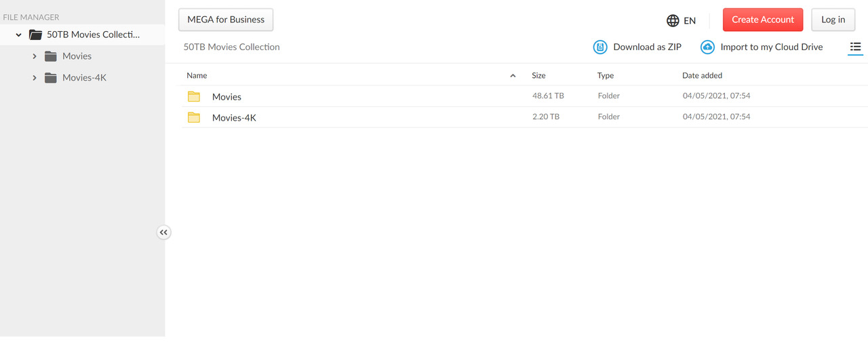Click the 2.20 TB size value
The height and width of the screenshot is (353, 868).
546,117
